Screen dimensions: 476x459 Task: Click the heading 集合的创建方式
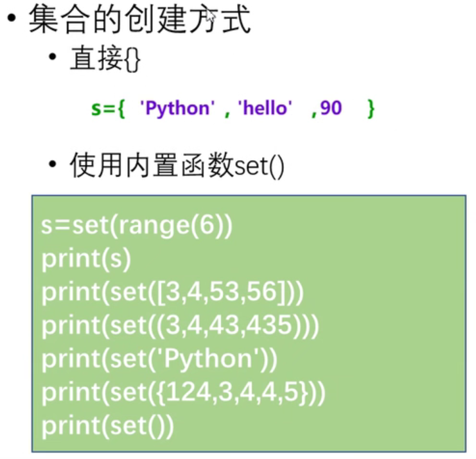[138, 19]
